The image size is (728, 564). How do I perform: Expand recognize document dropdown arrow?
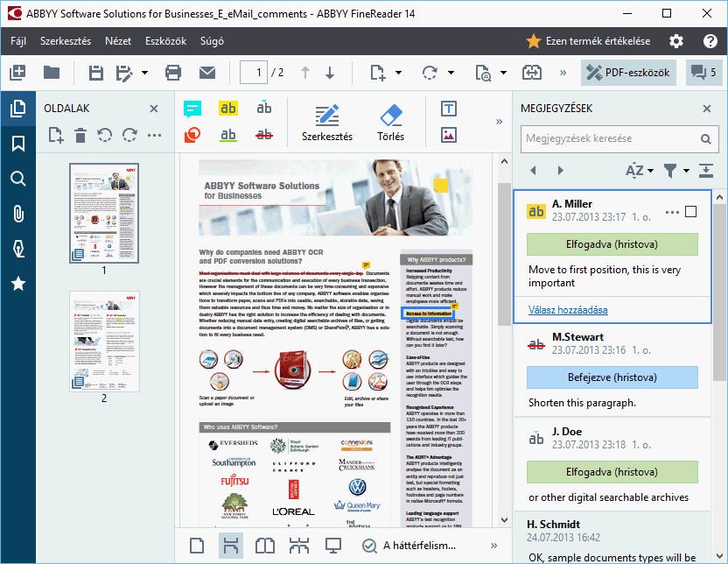pos(503,73)
